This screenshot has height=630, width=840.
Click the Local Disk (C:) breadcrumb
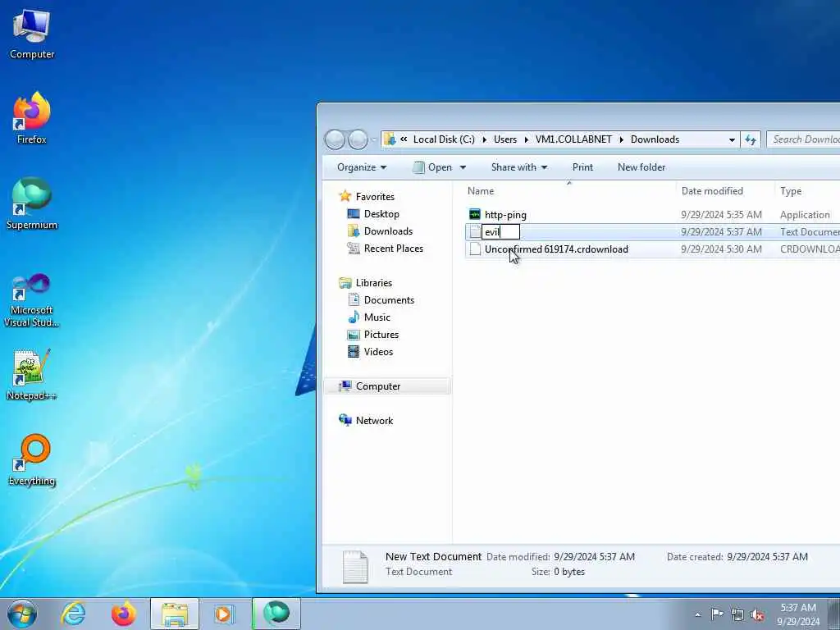[x=444, y=139]
